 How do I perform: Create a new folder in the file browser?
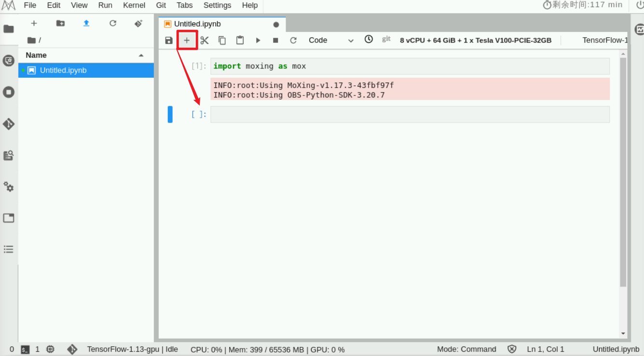[60, 23]
